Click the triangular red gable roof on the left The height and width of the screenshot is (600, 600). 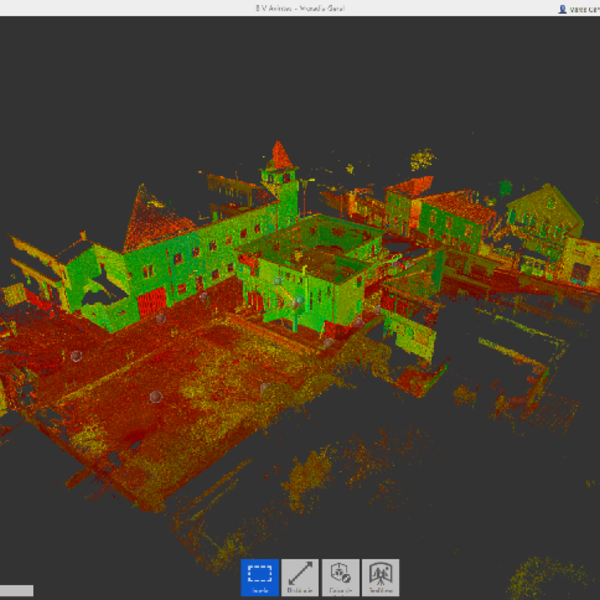tap(150, 220)
